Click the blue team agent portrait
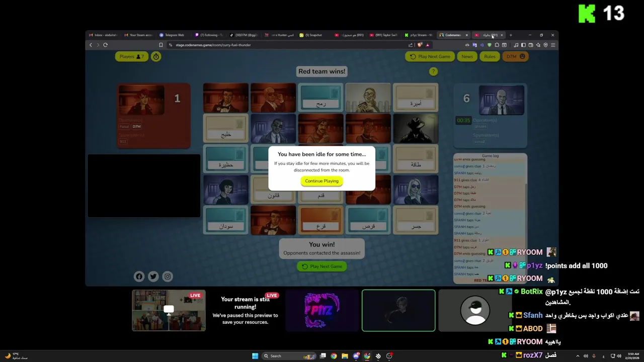The height and width of the screenshot is (362, 644). pos(502,100)
